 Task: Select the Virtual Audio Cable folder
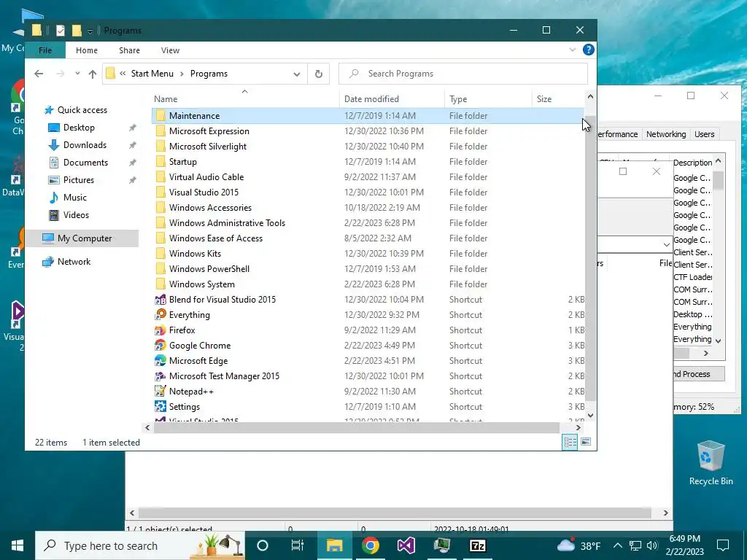click(206, 177)
